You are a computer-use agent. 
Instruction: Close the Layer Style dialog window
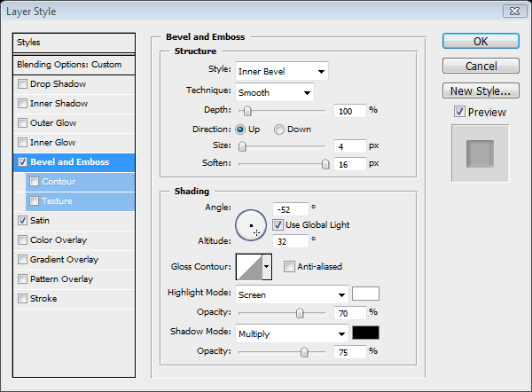tap(512, 11)
